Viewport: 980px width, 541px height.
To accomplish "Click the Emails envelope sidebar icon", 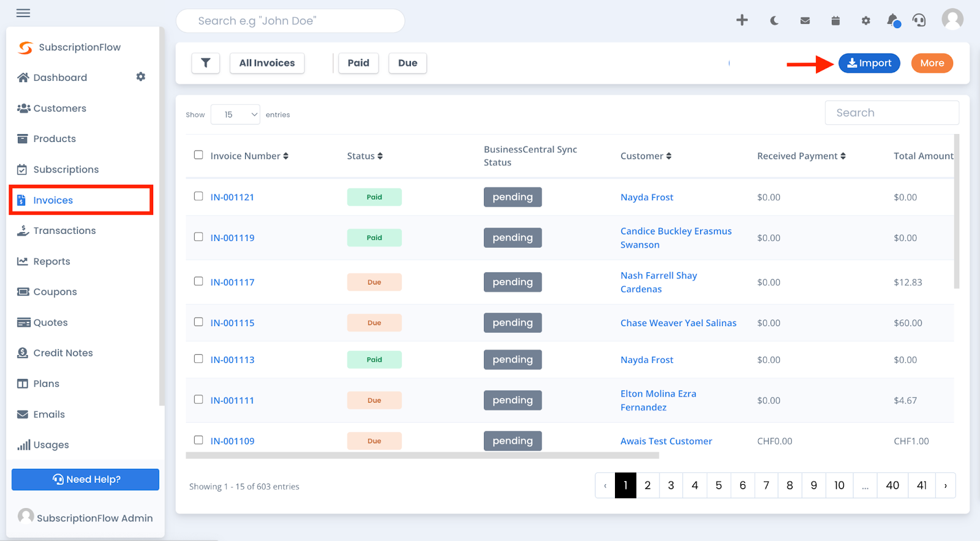I will (x=23, y=414).
